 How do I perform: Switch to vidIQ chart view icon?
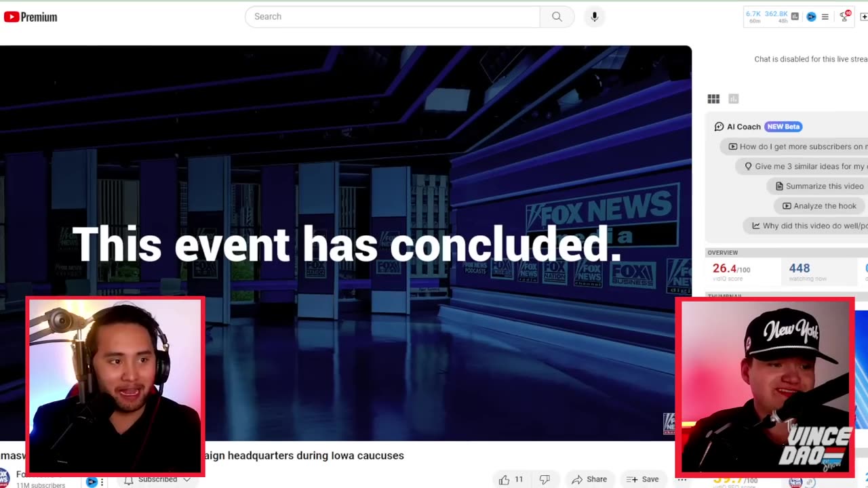pos(733,99)
